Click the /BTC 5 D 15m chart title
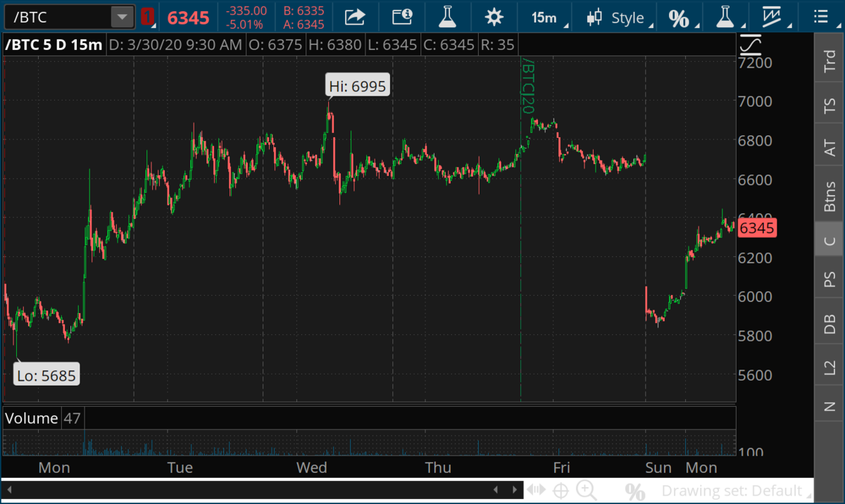The image size is (845, 504). (x=54, y=45)
